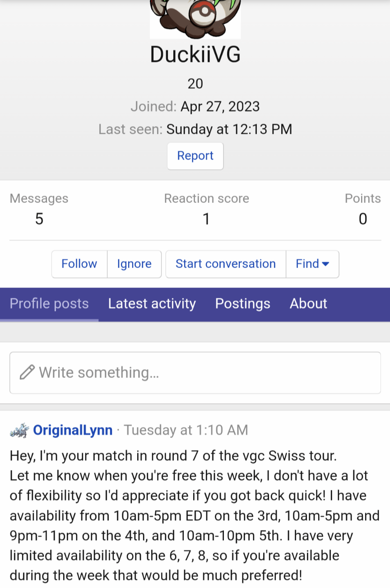Open the Latest activity tab
This screenshot has width=390, height=588.
(x=152, y=304)
